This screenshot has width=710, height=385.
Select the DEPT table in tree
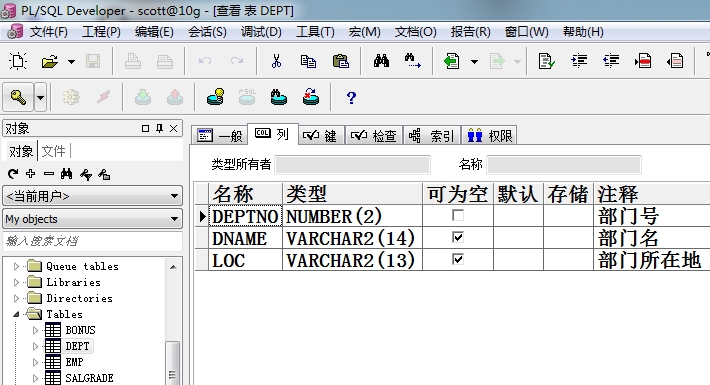[77, 346]
